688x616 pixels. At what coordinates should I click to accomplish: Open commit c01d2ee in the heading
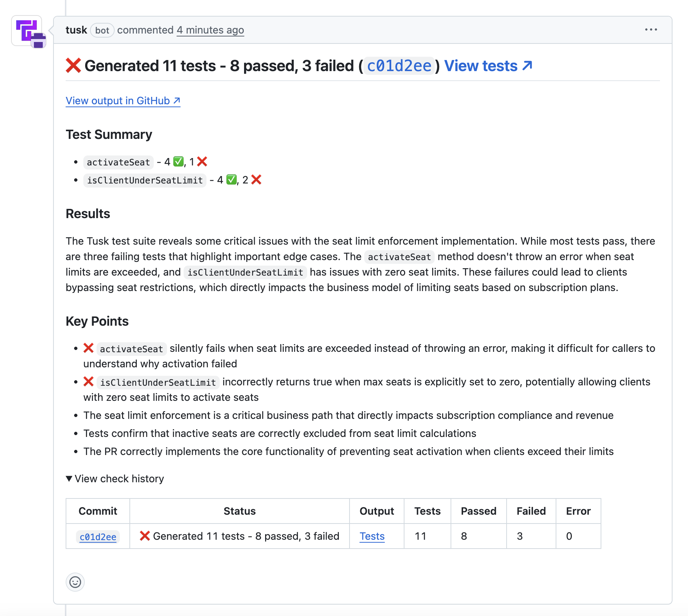coord(399,66)
